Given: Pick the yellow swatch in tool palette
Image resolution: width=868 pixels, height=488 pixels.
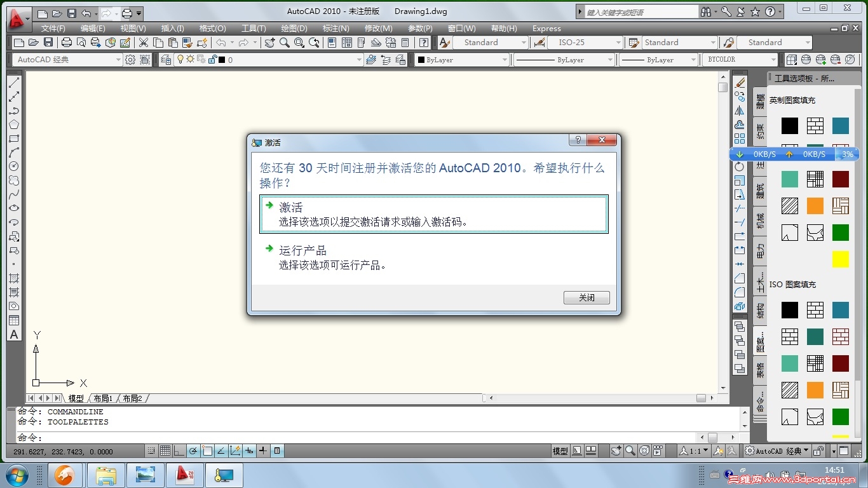Looking at the screenshot, I should coord(841,259).
